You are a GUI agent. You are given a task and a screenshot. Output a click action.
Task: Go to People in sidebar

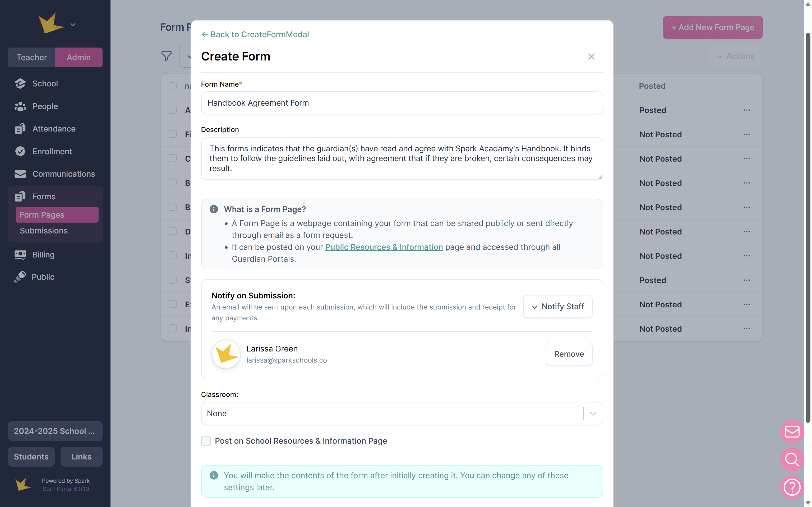[x=45, y=106]
